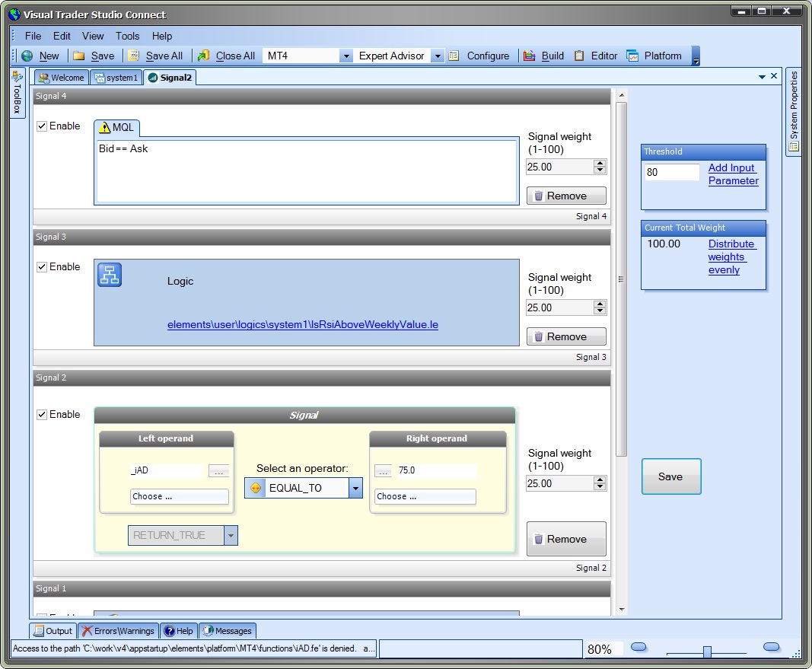This screenshot has height=669, width=812.
Task: Click the EQUAL_TO operator icon
Action: point(256,488)
